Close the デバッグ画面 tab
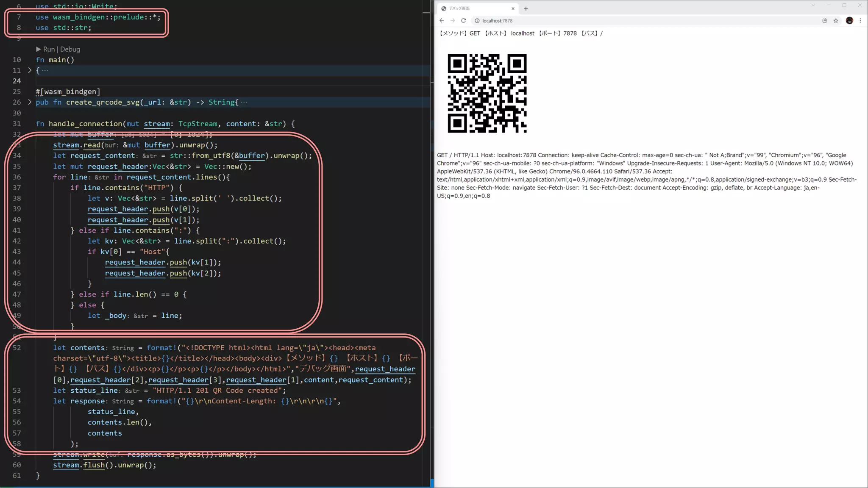This screenshot has width=868, height=488. (513, 8)
